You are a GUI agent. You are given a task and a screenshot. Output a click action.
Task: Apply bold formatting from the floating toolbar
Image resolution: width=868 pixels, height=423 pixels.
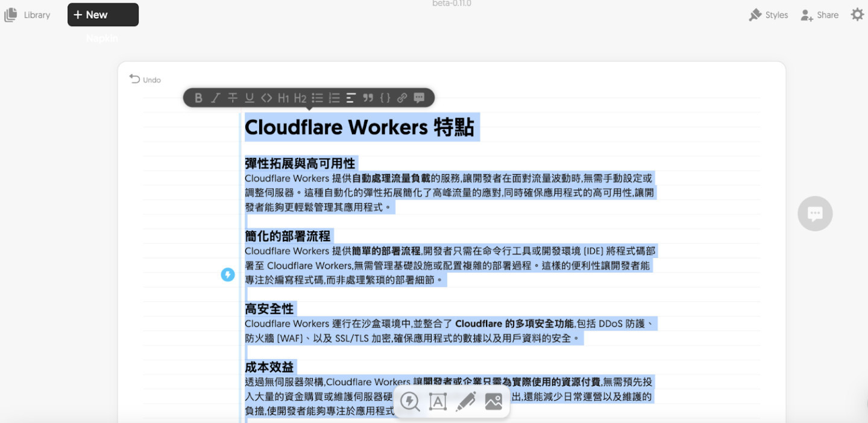point(198,98)
